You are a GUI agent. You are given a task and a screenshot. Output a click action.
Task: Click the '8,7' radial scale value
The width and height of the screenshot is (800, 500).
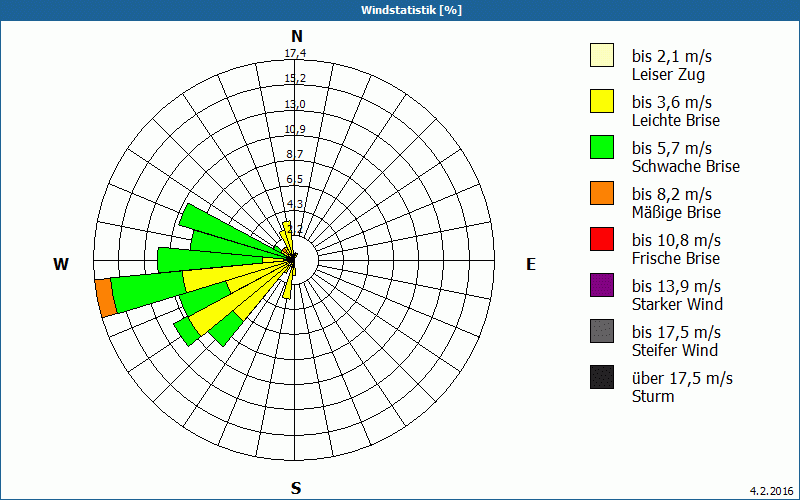295,154
